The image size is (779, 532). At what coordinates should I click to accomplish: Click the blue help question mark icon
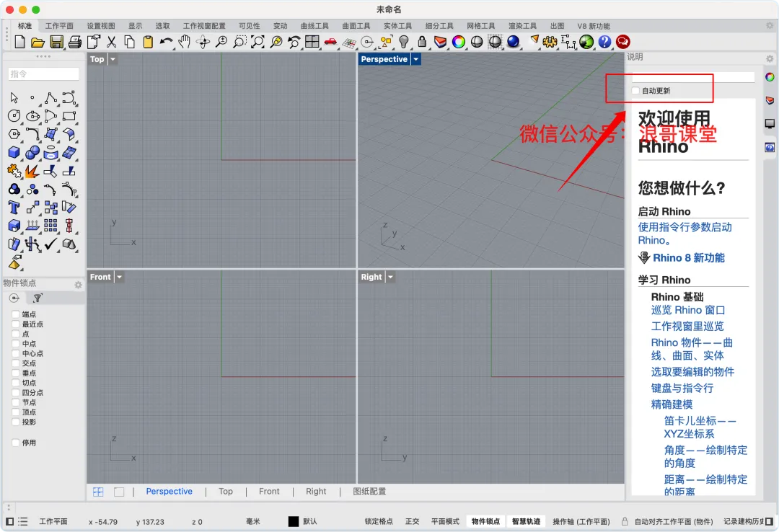point(604,42)
